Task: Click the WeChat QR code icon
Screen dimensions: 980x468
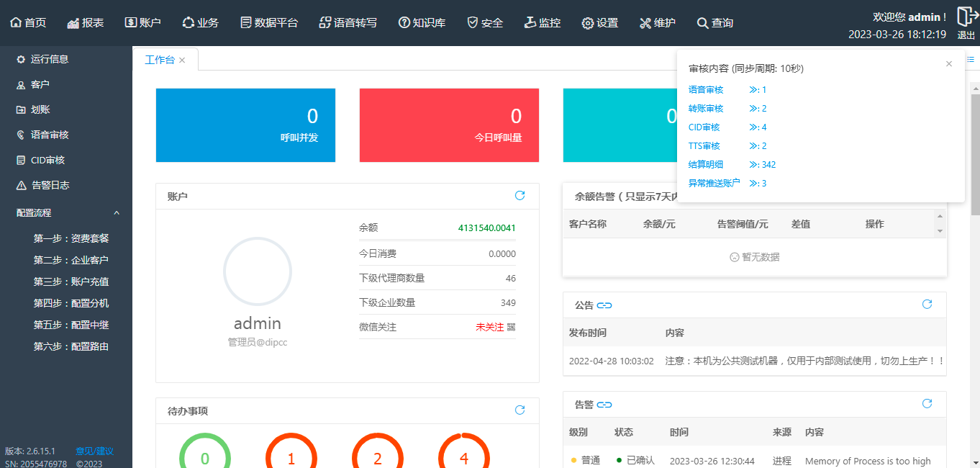Action: tap(512, 327)
